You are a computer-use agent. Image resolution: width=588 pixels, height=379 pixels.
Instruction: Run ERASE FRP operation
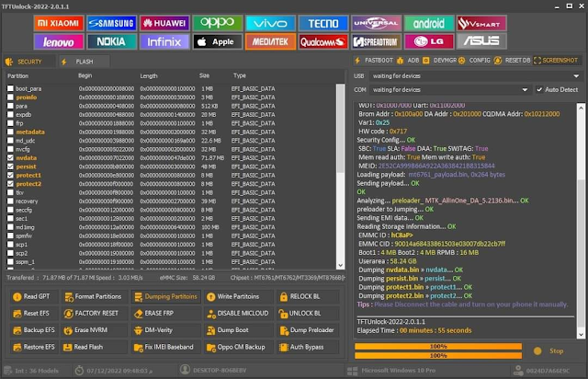166,314
